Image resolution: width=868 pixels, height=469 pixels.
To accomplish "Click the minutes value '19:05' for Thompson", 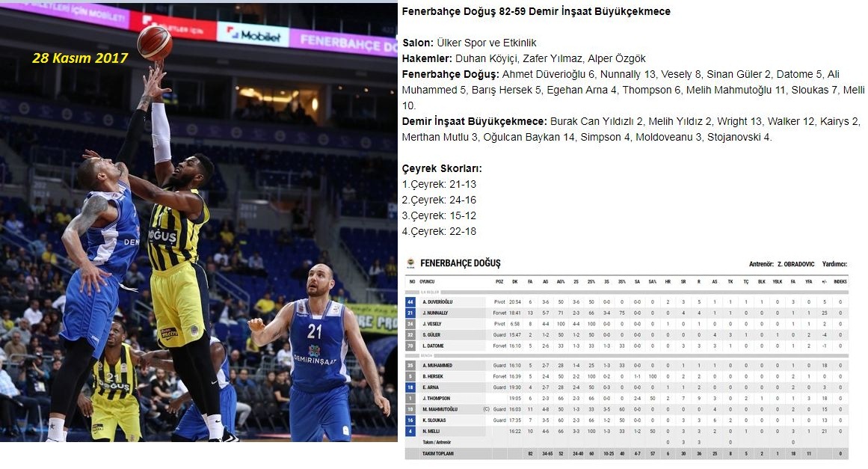I will pos(515,398).
